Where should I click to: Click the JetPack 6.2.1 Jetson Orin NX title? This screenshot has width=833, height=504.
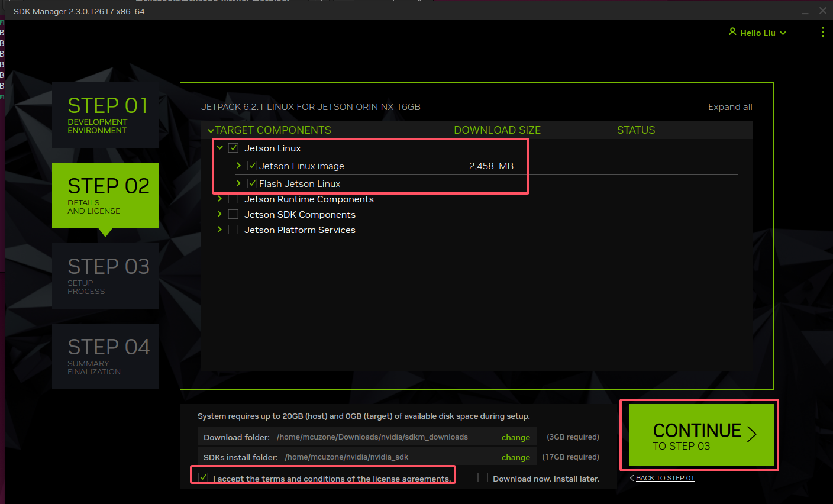click(311, 107)
